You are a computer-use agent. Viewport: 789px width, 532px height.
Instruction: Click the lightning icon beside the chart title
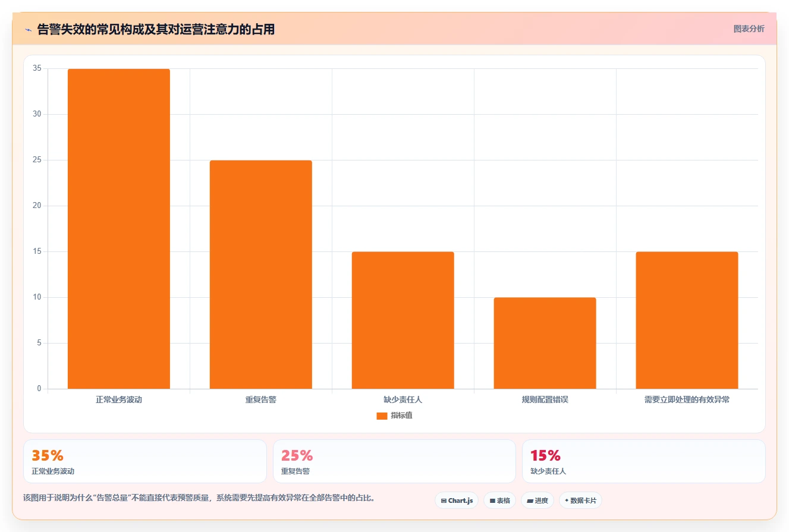[x=28, y=29]
